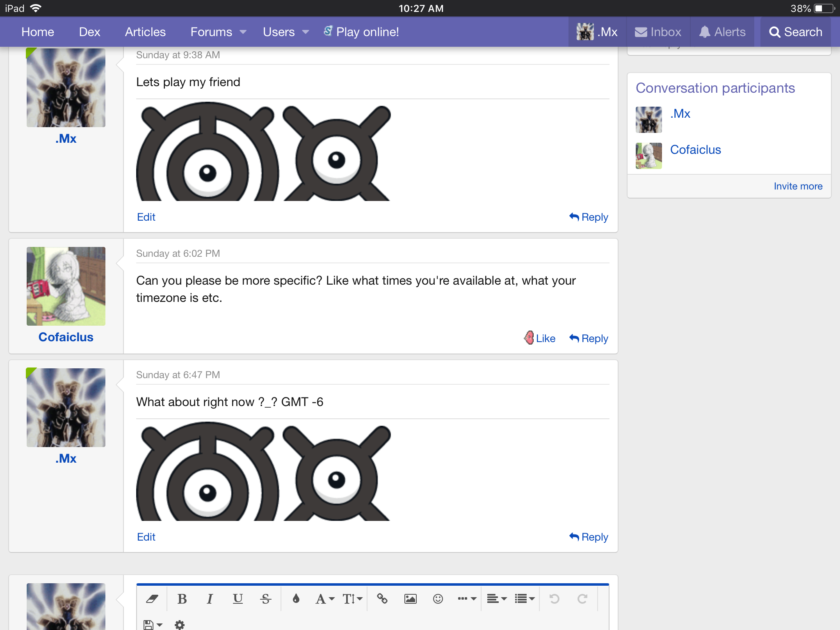Image resolution: width=840 pixels, height=630 pixels.
Task: Open the font size dropdown
Action: (352, 599)
